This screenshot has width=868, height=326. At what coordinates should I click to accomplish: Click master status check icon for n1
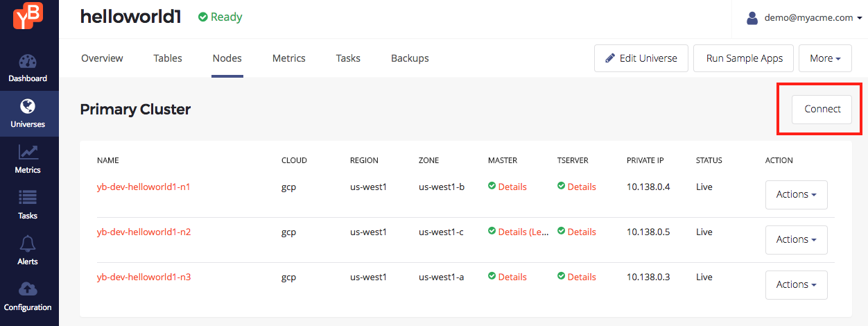[492, 186]
